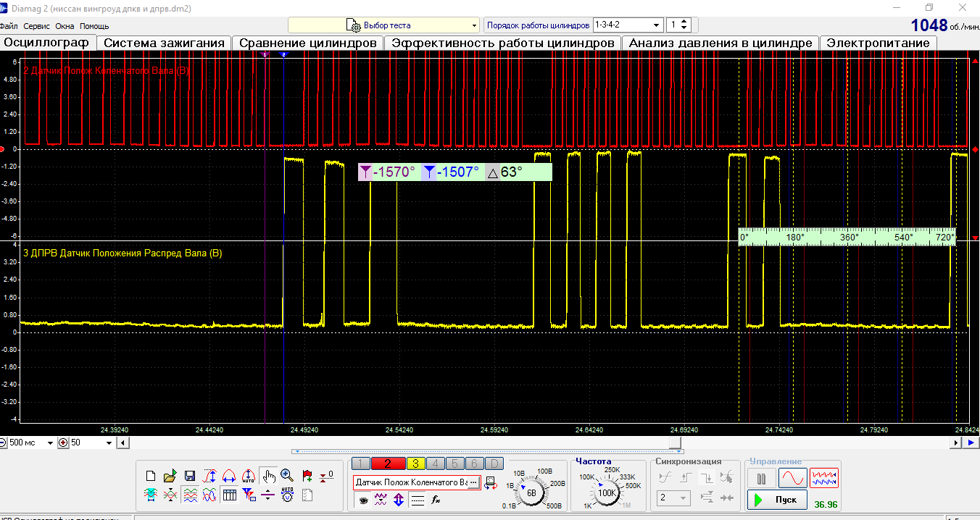Viewport: 980px width, 520px height.
Task: Click the horizontal lines style icon
Action: pyautogui.click(x=417, y=499)
